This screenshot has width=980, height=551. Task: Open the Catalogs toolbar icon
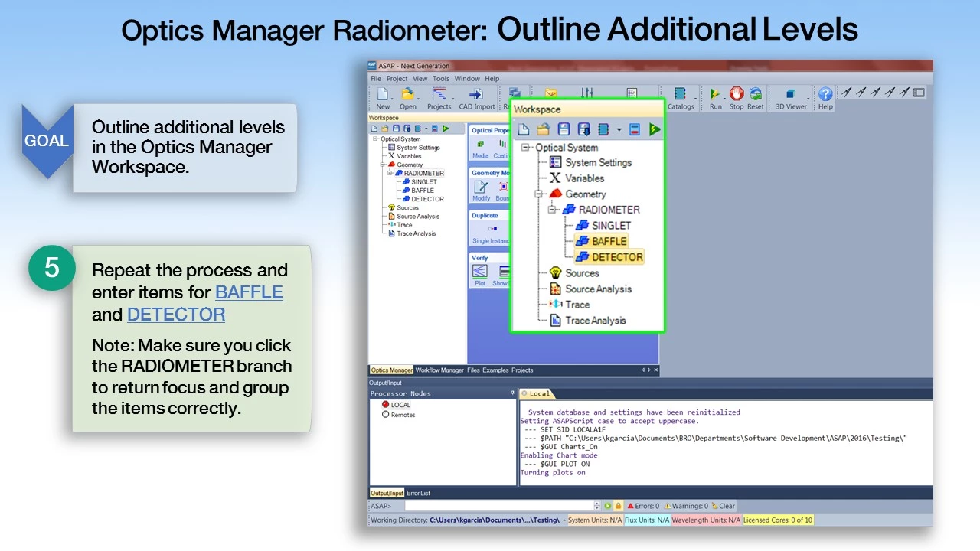[680, 95]
